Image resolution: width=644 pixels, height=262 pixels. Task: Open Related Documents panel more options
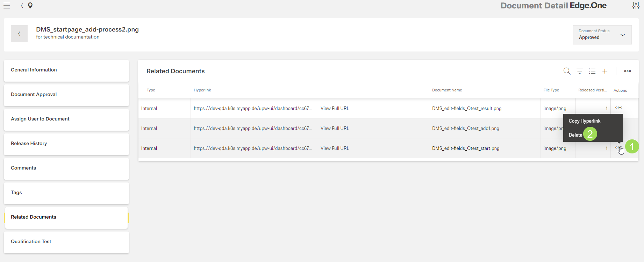627,71
